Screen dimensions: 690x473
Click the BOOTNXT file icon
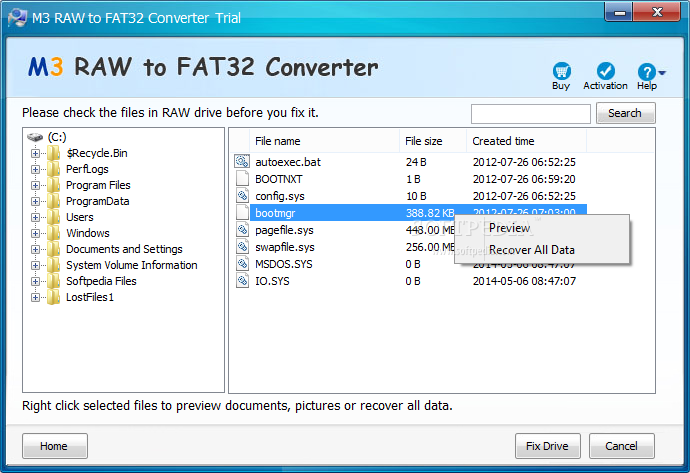tap(242, 179)
